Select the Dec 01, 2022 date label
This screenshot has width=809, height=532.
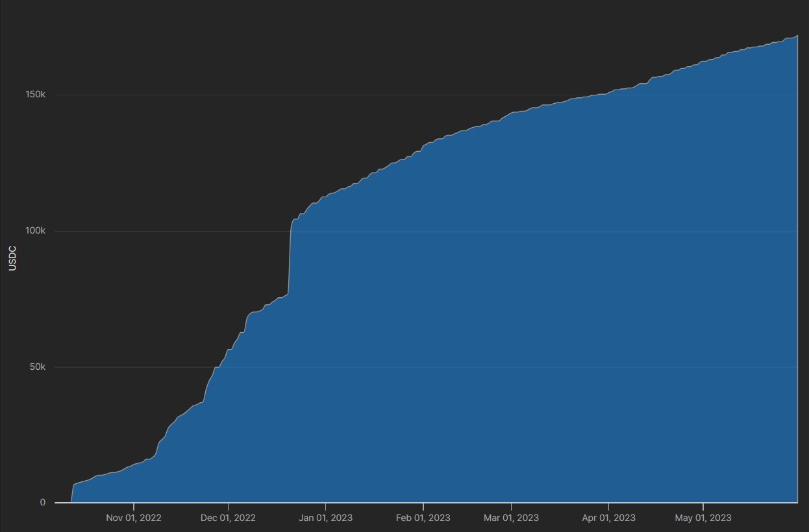coord(229,518)
